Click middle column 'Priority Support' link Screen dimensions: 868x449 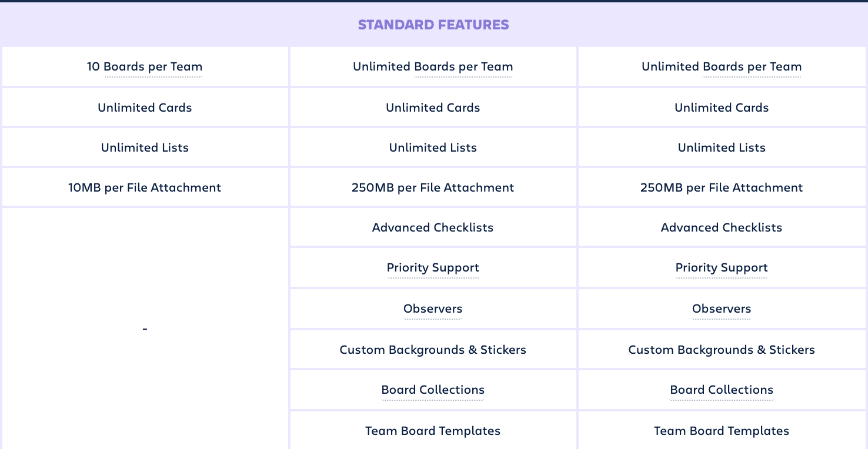click(x=433, y=268)
